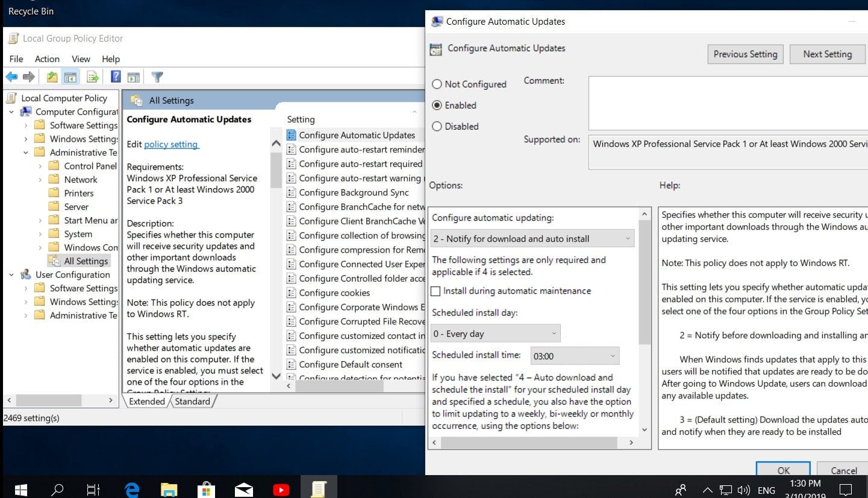Image resolution: width=868 pixels, height=498 pixels.
Task: Open the File menu
Action: (16, 59)
